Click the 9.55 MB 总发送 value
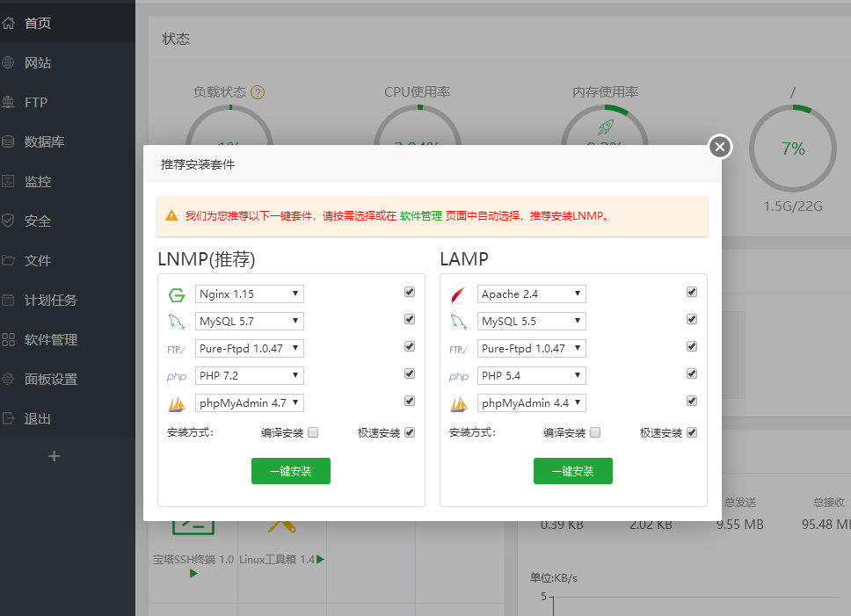 click(739, 525)
